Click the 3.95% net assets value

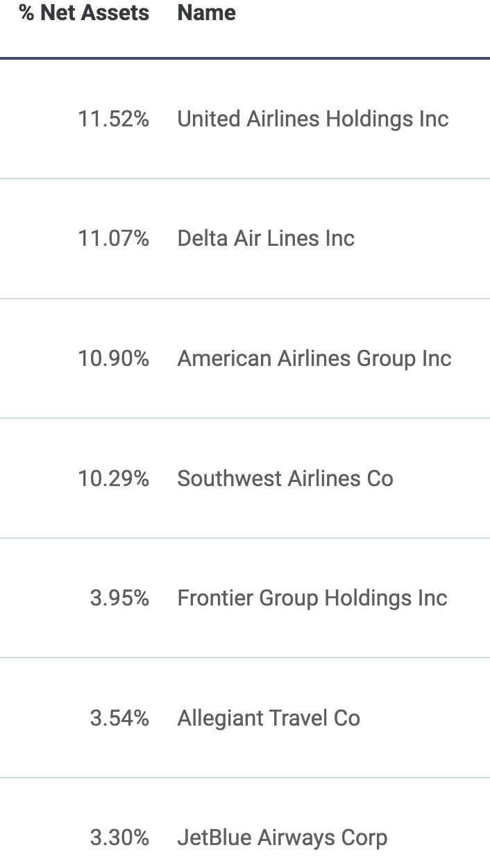coord(119,598)
